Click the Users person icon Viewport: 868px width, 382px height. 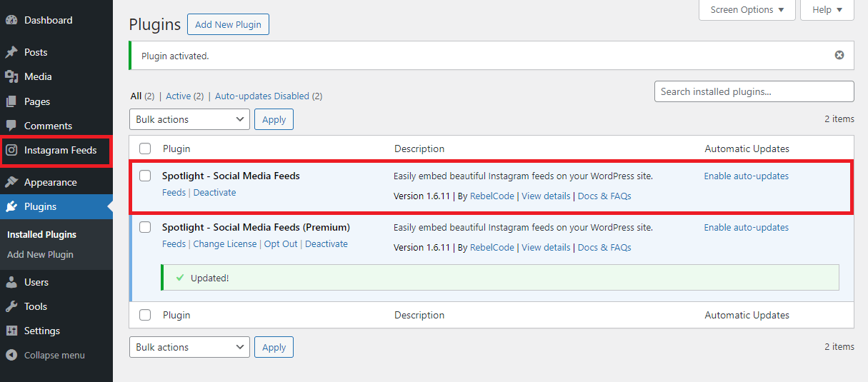11,282
